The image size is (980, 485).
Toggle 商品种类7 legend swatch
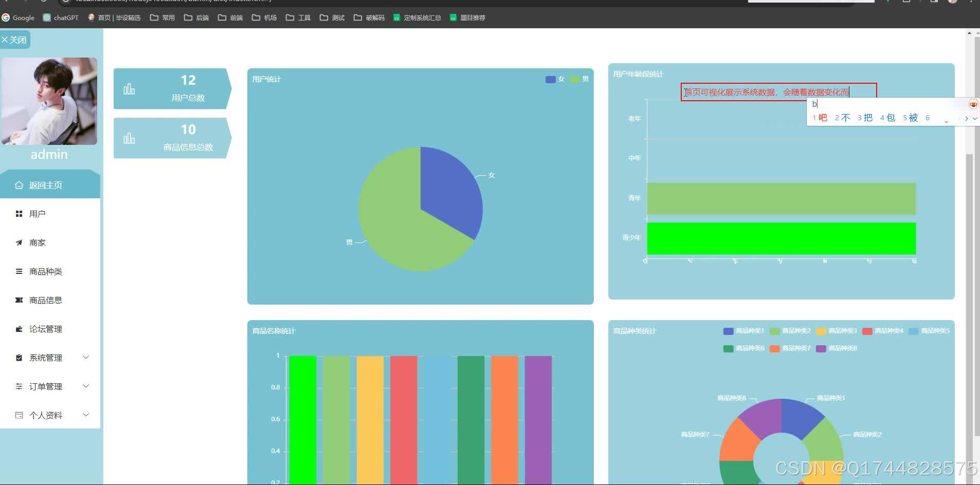(x=774, y=348)
